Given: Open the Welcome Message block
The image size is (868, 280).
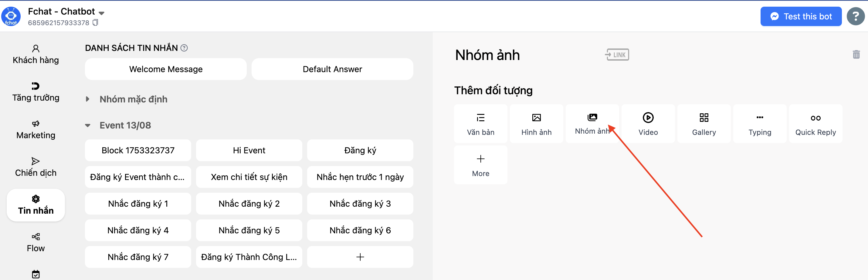Looking at the screenshot, I should click(x=165, y=69).
